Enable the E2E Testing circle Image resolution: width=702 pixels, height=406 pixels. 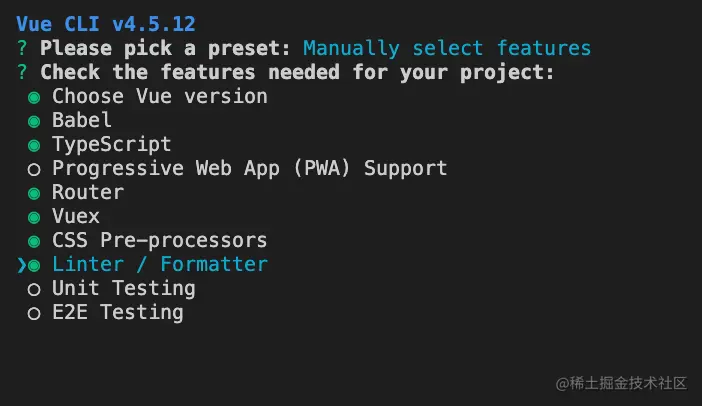[34, 313]
